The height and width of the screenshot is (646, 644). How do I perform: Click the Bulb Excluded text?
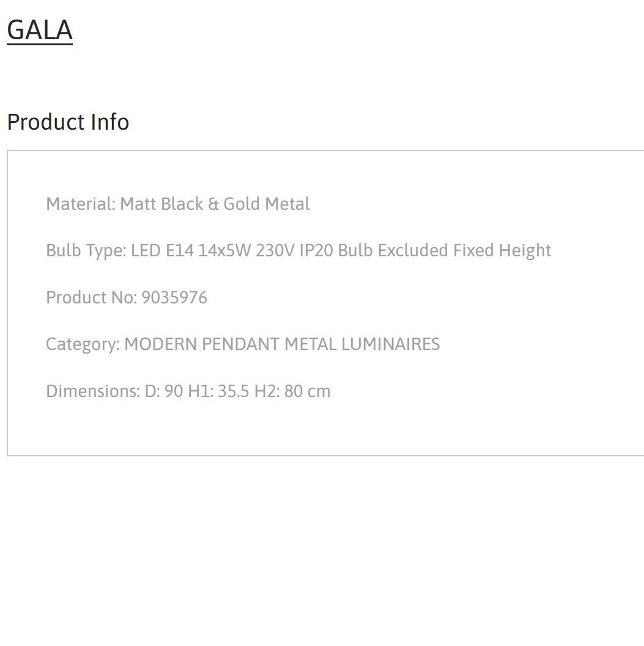click(393, 250)
